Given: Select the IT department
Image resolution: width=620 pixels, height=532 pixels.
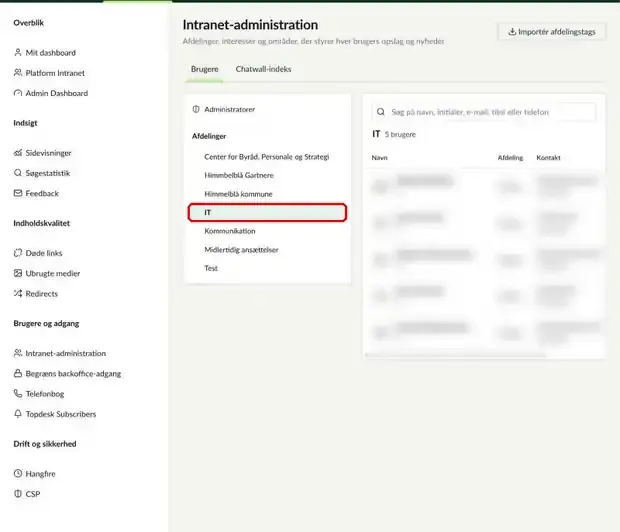Looking at the screenshot, I should coord(267,212).
